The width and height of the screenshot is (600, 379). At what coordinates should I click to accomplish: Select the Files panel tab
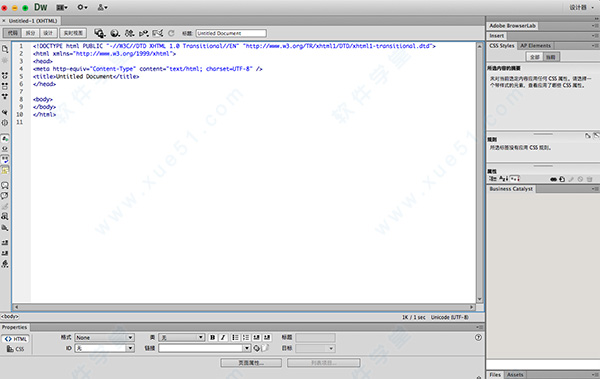pos(495,375)
